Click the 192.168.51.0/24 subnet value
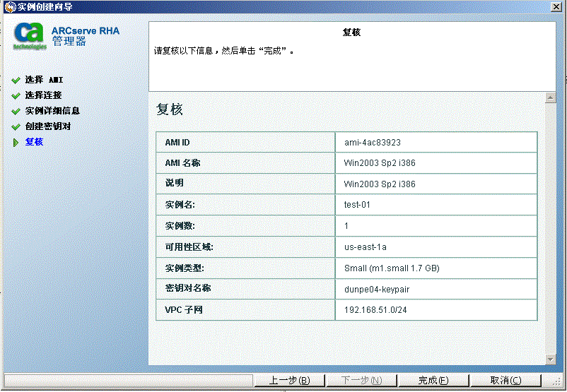Viewport: 567px width, 392px height. point(375,310)
